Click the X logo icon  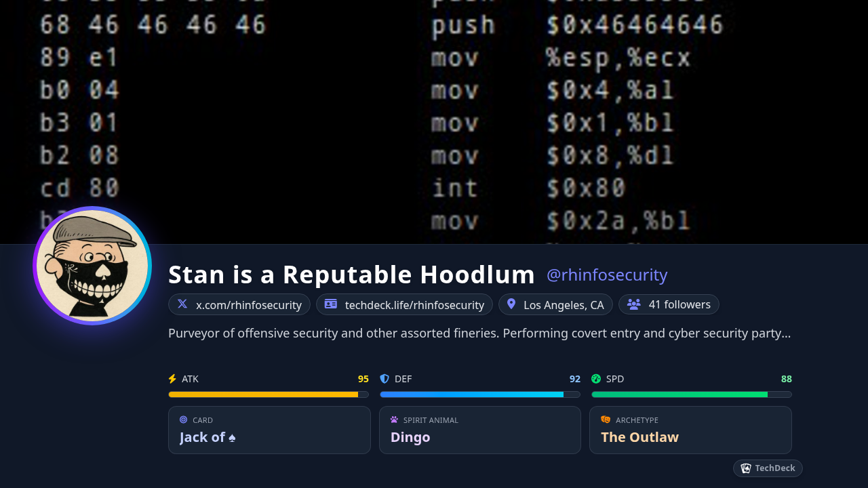click(182, 304)
